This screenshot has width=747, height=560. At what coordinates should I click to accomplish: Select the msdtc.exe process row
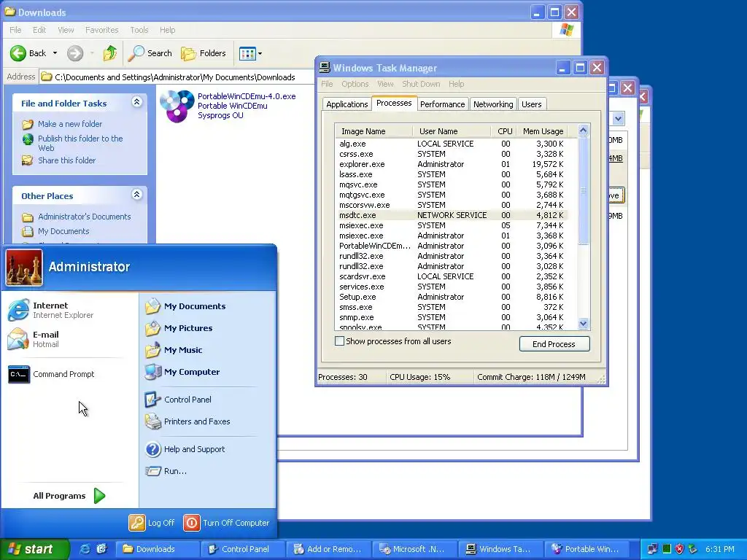[452, 215]
